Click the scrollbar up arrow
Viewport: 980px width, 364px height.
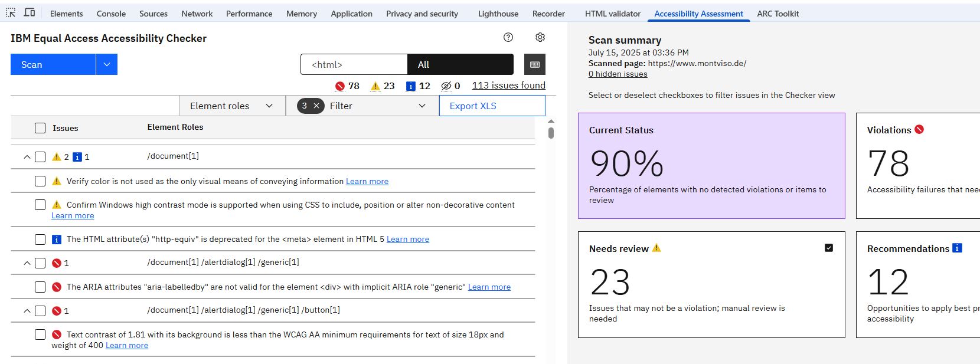(551, 121)
